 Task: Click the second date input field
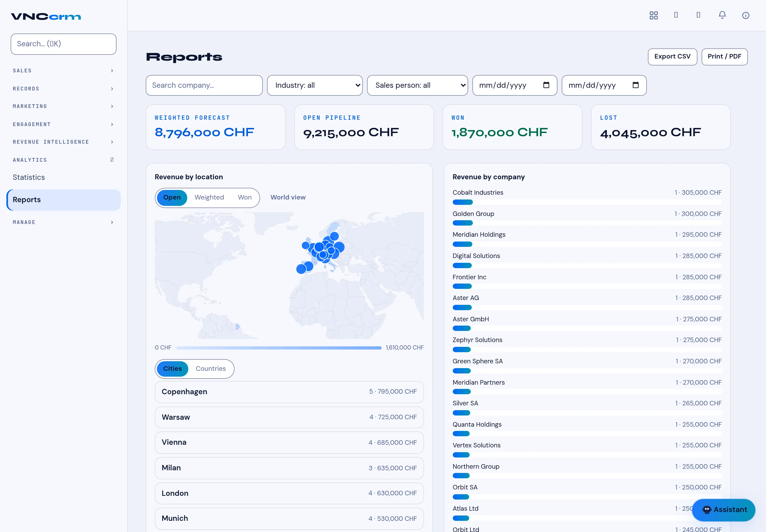pos(604,85)
